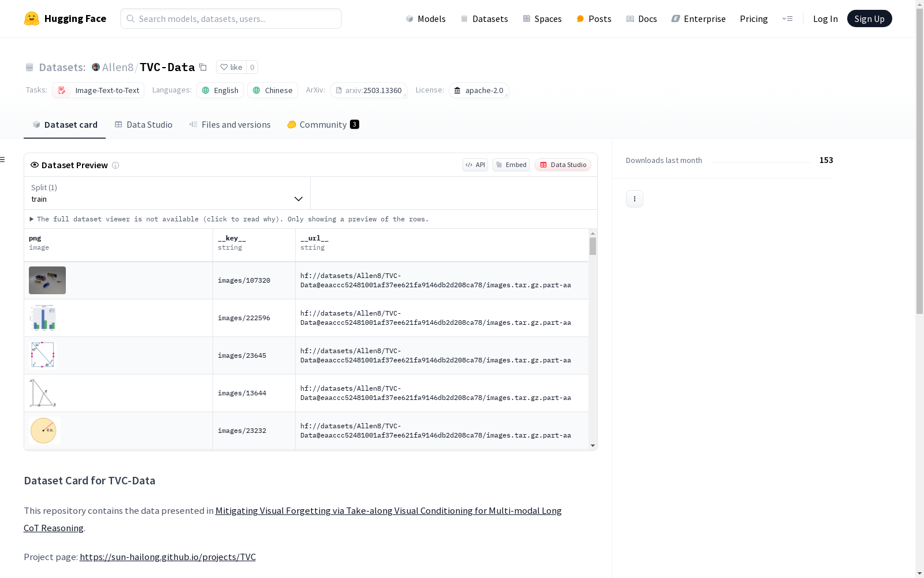The width and height of the screenshot is (924, 578).
Task: Like the TVC-Data dataset
Action: [x=231, y=67]
